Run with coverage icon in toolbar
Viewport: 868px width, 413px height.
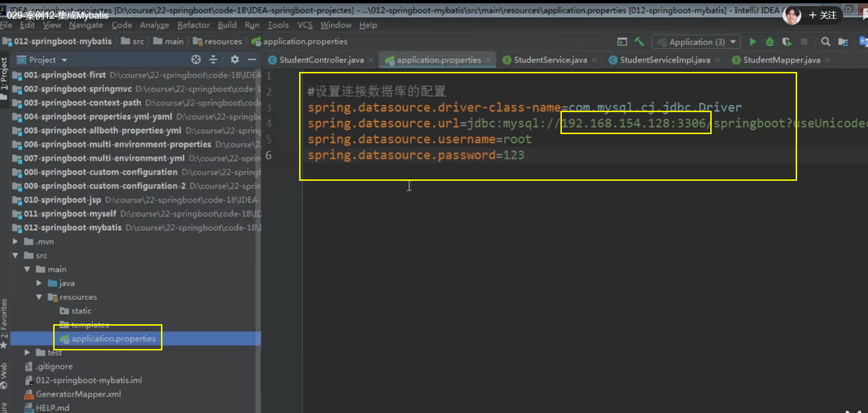pos(787,42)
